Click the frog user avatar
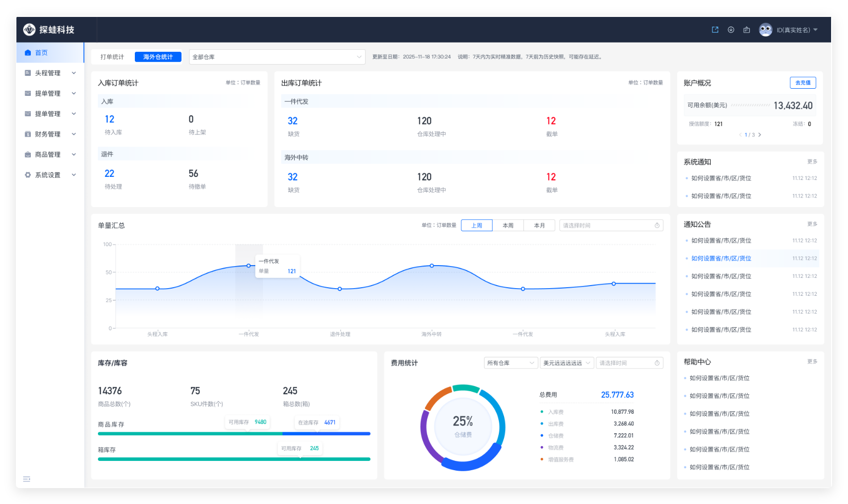This screenshot has width=848, height=504. [765, 30]
